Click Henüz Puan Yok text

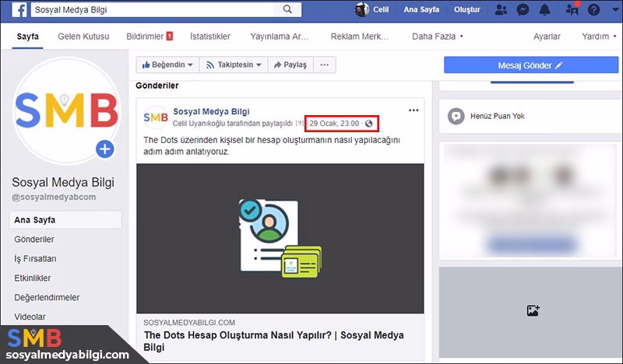coord(498,117)
